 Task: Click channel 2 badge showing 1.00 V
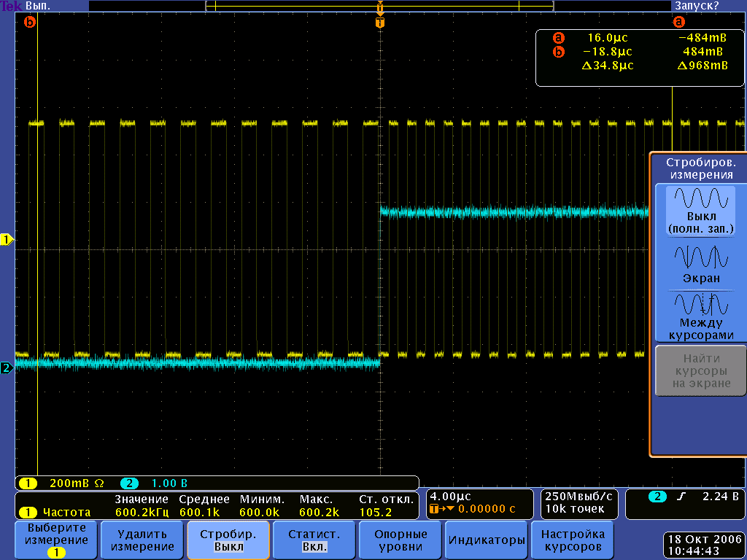128,483
